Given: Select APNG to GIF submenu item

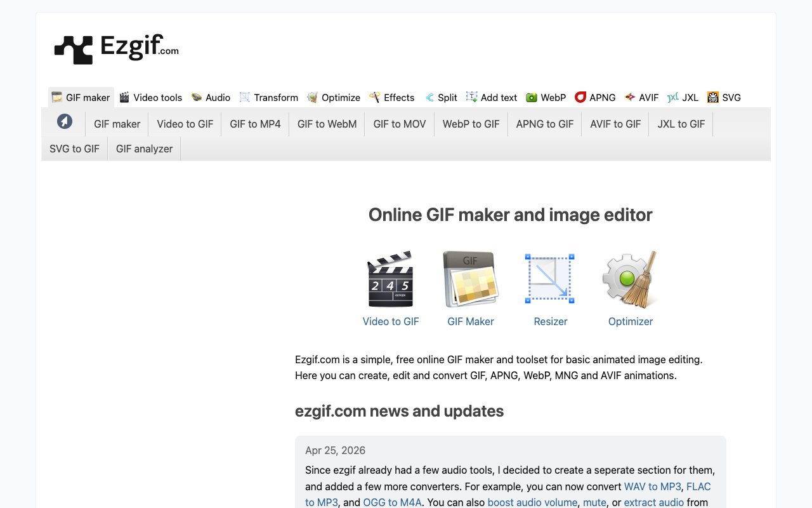Looking at the screenshot, I should (x=545, y=124).
